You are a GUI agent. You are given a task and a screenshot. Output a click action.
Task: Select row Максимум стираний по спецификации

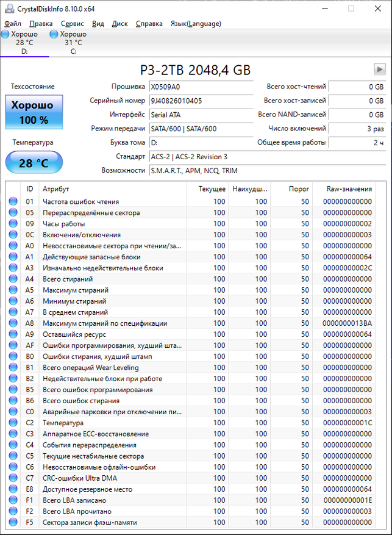click(191, 323)
